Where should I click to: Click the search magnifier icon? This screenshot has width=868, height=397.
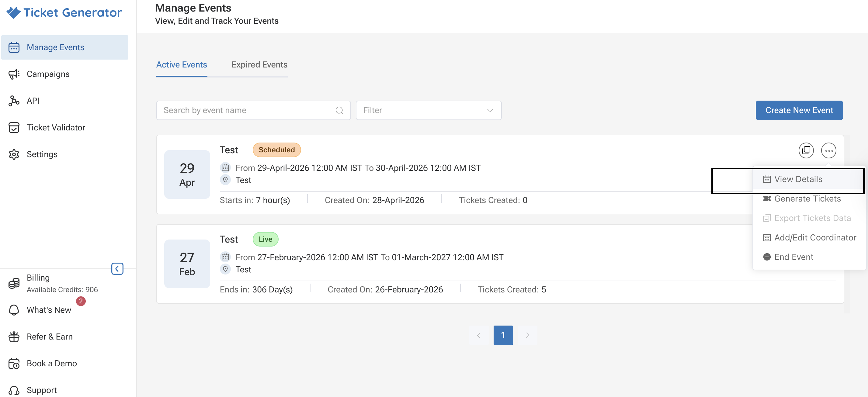(x=339, y=110)
